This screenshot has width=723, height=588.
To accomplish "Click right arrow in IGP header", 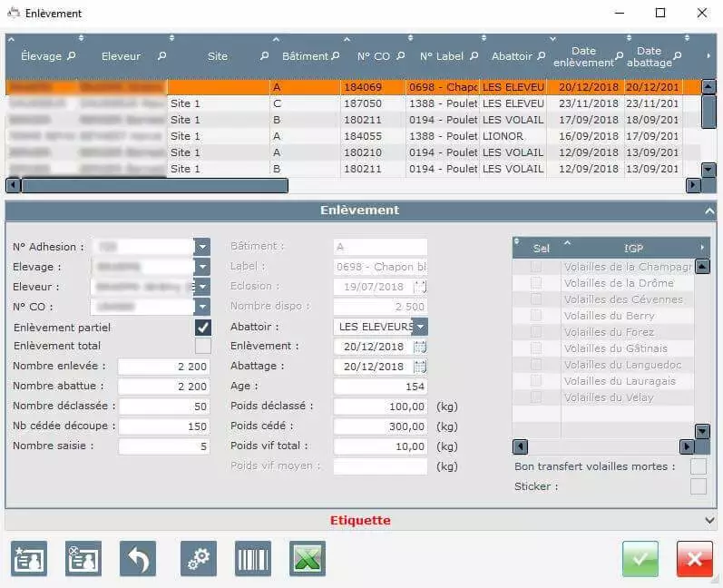I will (x=702, y=248).
